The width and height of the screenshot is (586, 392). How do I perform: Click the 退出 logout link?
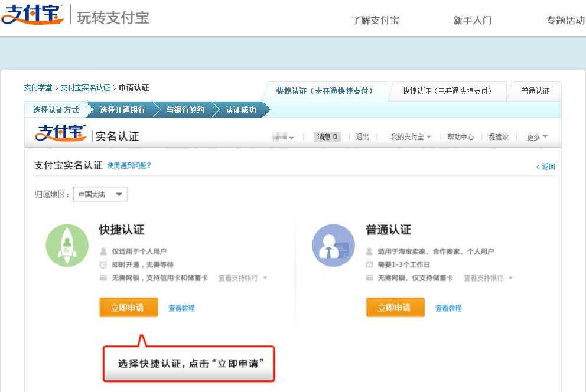coord(362,137)
